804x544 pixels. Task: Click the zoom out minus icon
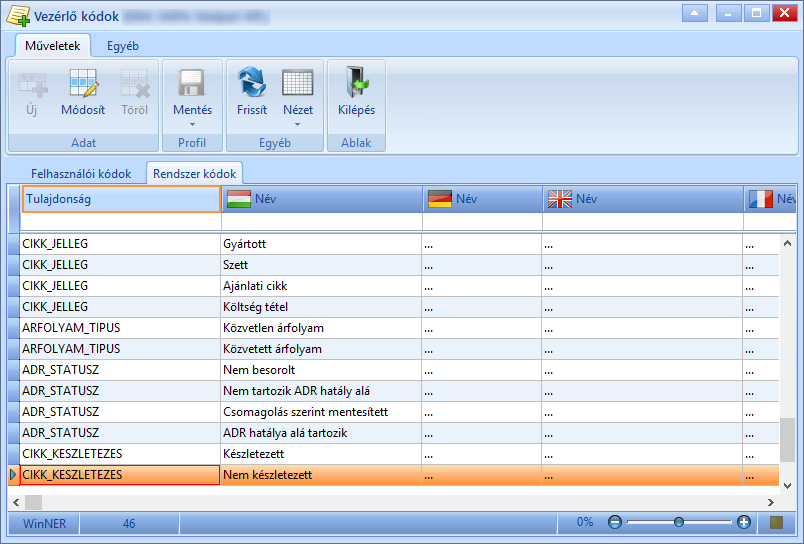point(614,522)
